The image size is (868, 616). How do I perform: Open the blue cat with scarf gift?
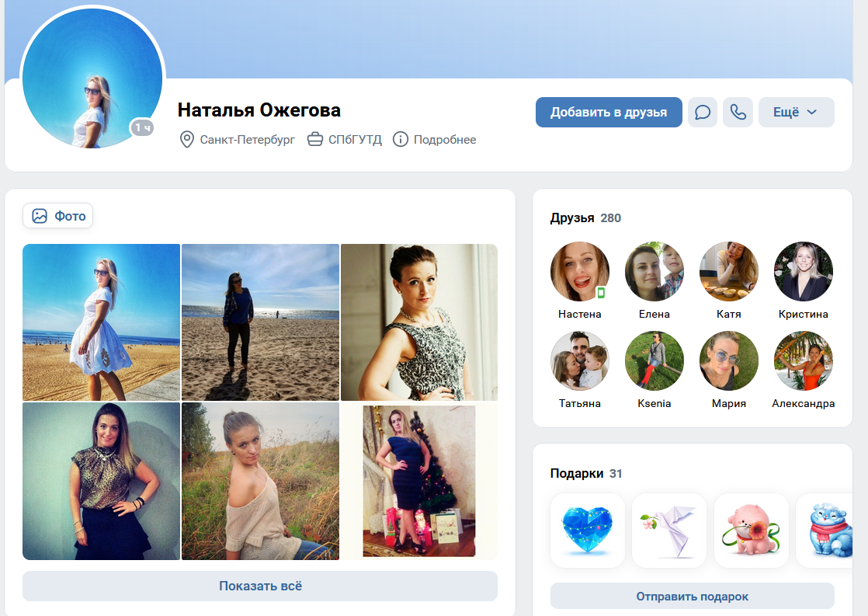(x=825, y=531)
